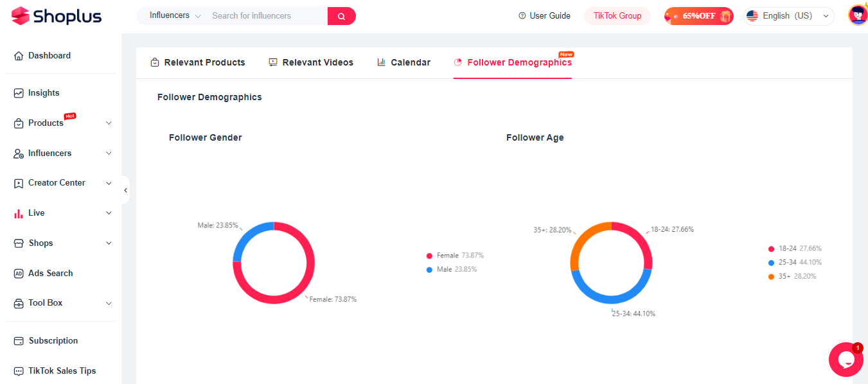Toggle 18-24 series in age legend
868x384 pixels.
(x=795, y=249)
